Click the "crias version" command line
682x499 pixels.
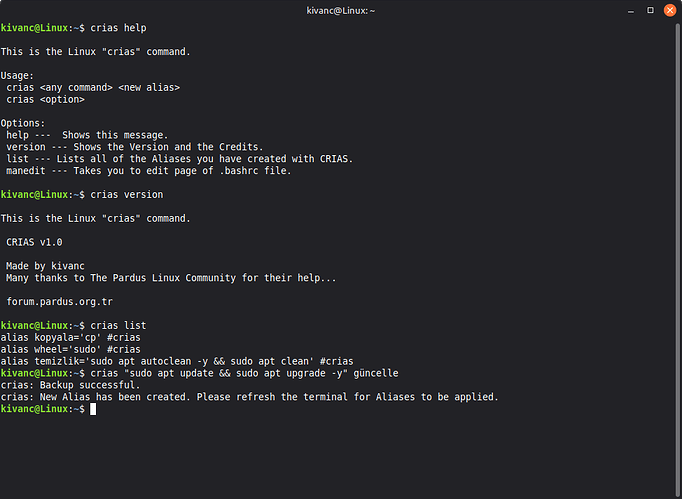[124, 193]
